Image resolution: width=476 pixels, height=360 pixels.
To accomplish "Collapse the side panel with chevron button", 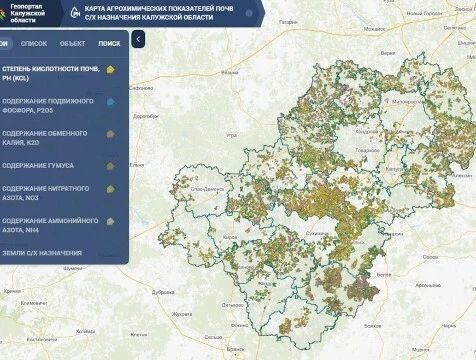I will 138,39.
